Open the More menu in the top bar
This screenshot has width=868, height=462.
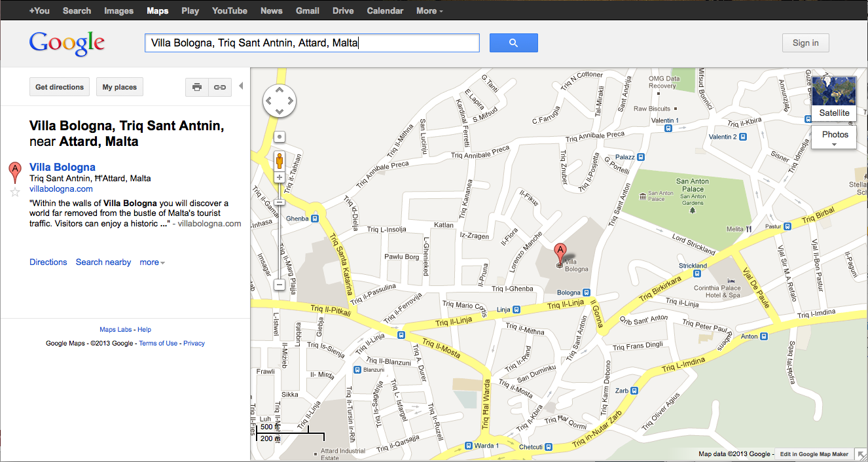[x=429, y=10]
